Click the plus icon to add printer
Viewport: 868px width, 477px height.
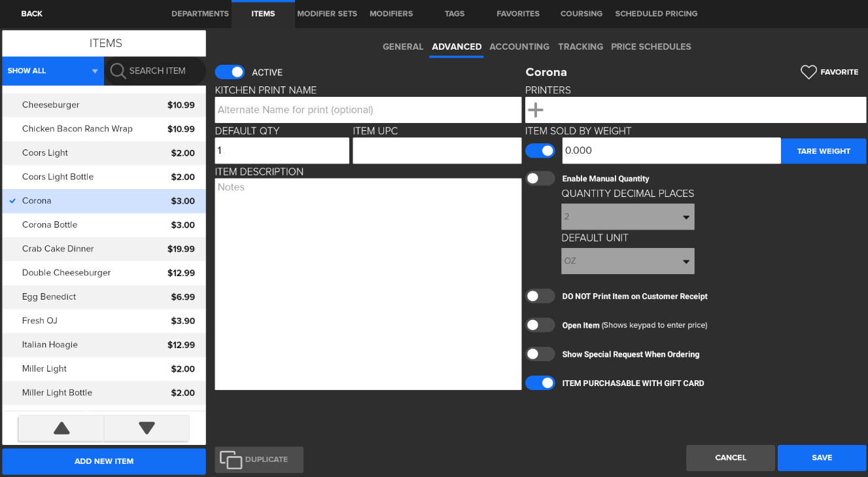pos(536,110)
